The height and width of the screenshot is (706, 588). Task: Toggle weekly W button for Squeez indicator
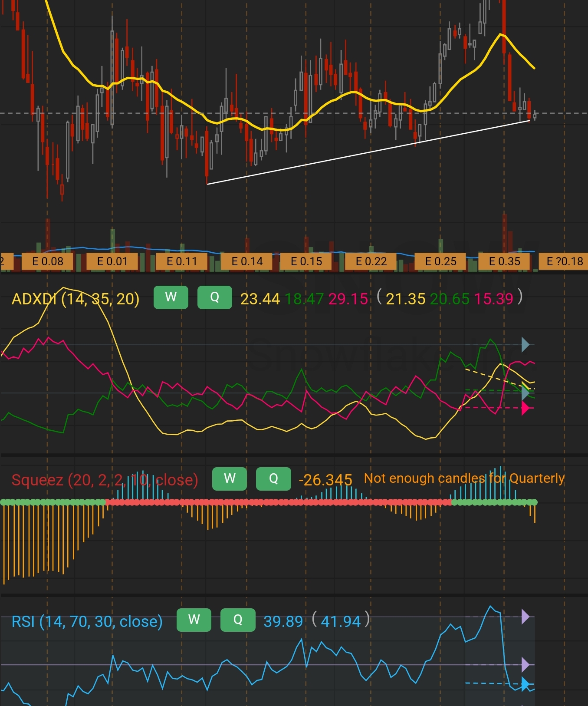click(229, 478)
